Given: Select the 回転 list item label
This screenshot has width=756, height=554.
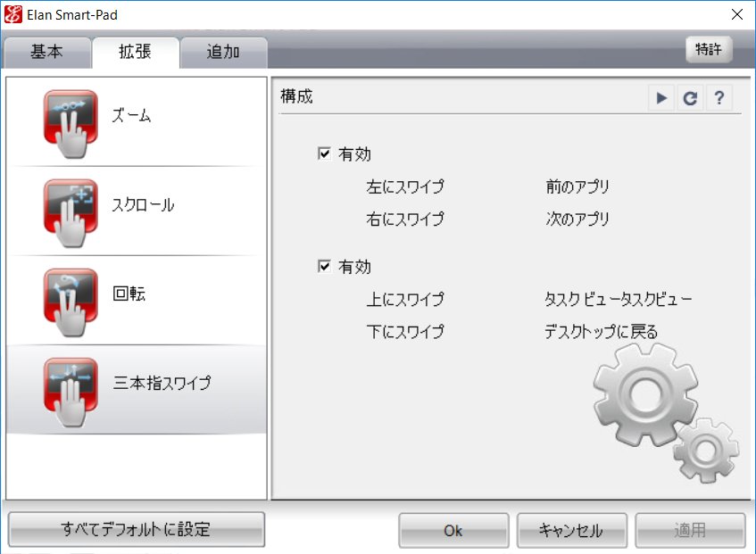Looking at the screenshot, I should tap(129, 294).
